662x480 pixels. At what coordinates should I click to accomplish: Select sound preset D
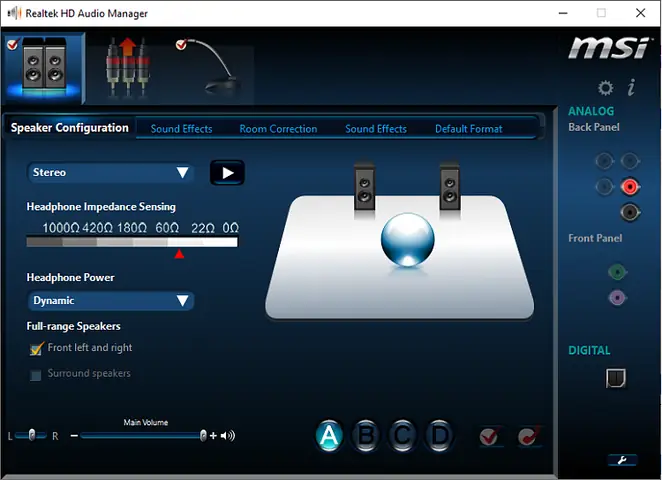click(439, 436)
